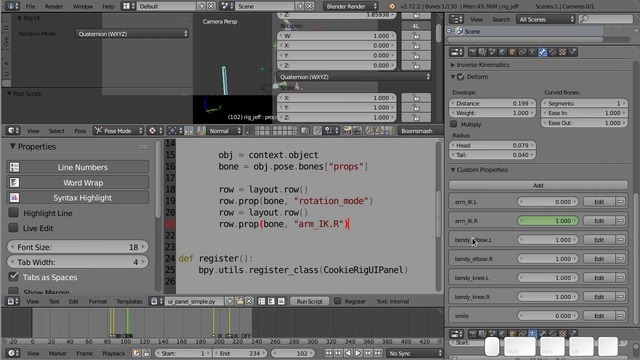Toggle the Word Wrap icon button
640x360 pixels.
pos(14,182)
